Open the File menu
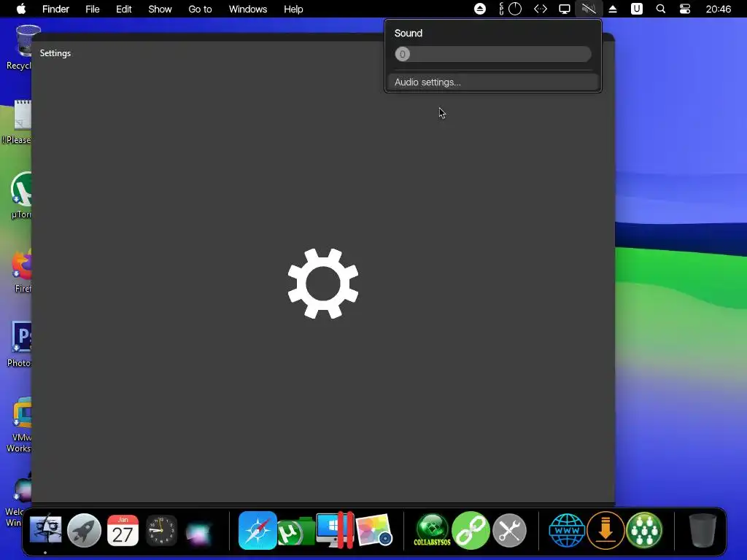The image size is (747, 560). 93,9
